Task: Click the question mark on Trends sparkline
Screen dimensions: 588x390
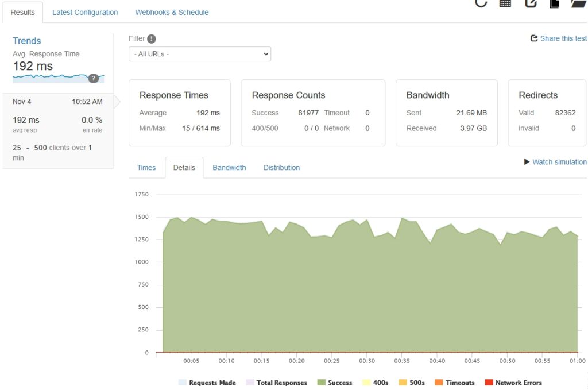Action: [x=93, y=78]
